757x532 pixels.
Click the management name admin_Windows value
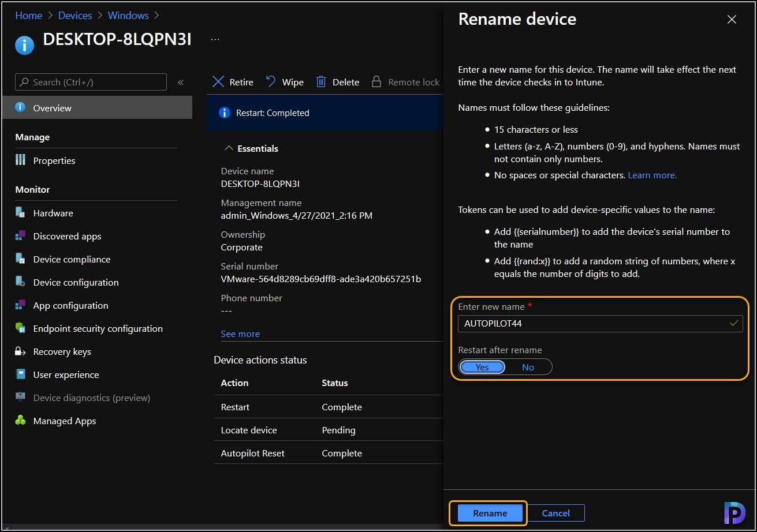(297, 215)
